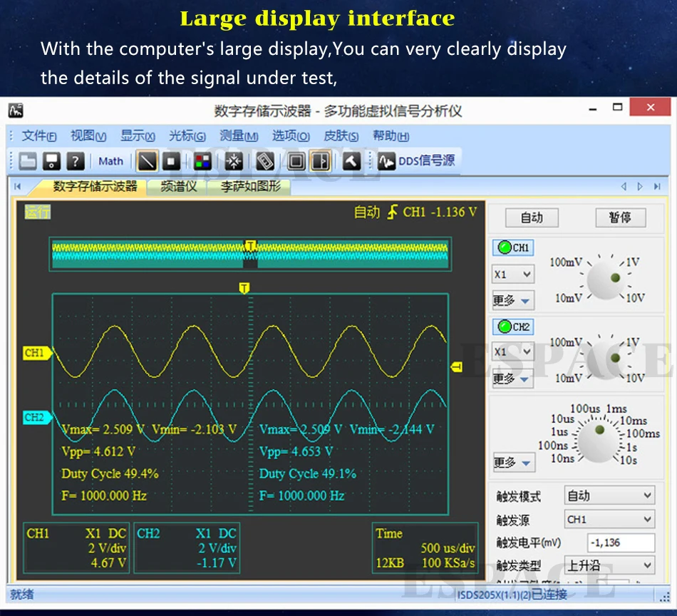
Task: Click the split panel layout icon
Action: tap(321, 161)
